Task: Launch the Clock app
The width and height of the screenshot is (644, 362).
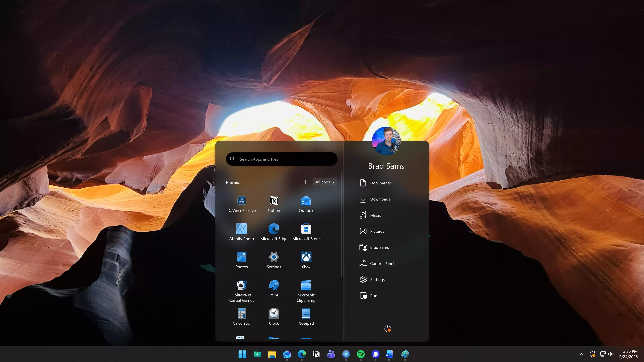Action: (274, 317)
